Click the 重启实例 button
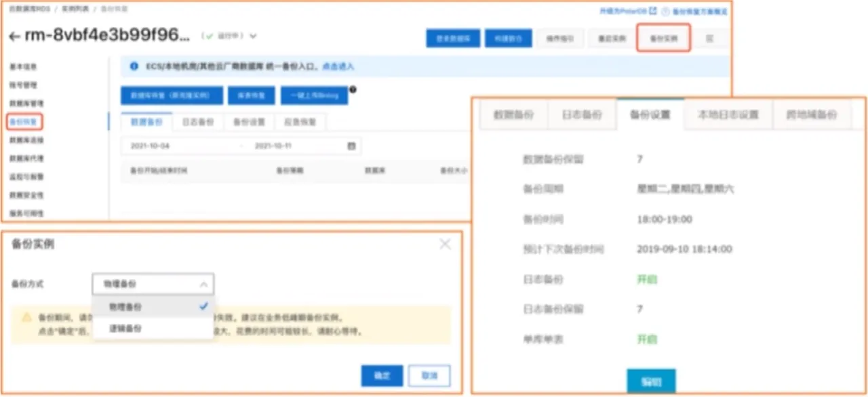This screenshot has width=868, height=397. pyautogui.click(x=612, y=39)
